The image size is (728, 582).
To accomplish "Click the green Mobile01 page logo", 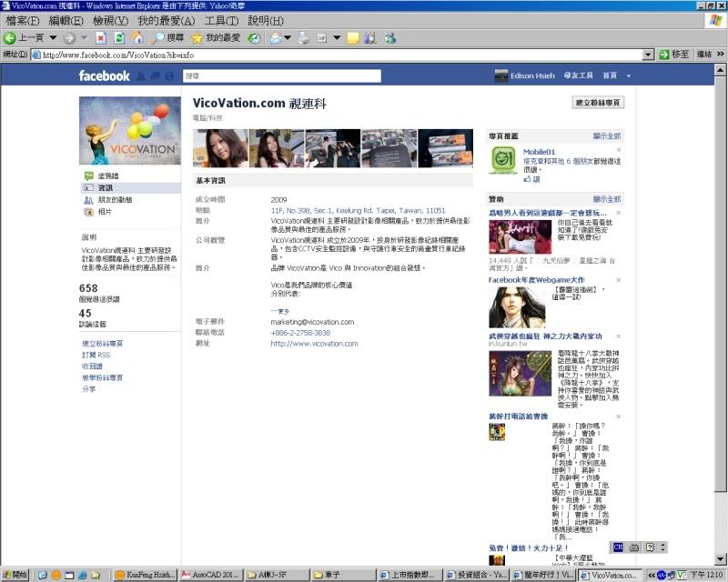I will coord(503,160).
